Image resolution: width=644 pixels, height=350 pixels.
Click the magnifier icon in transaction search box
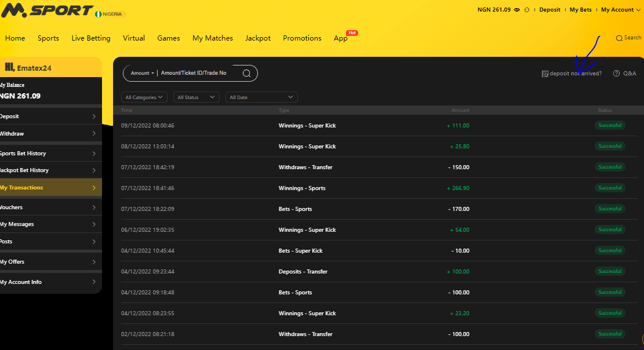tap(246, 73)
